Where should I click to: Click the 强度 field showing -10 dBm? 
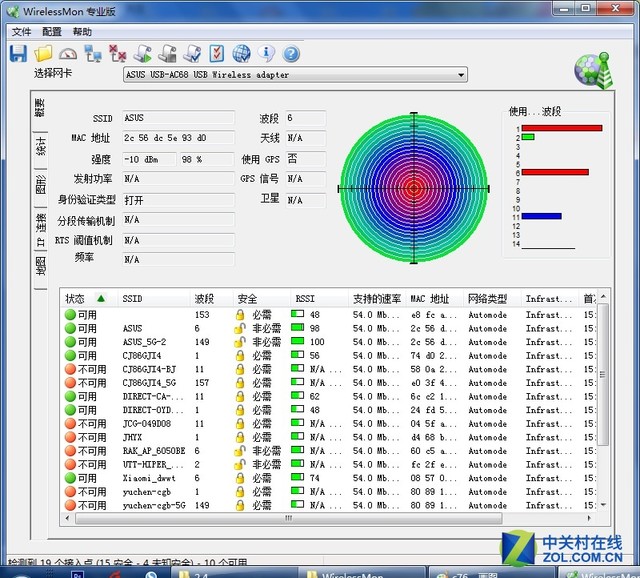point(149,159)
